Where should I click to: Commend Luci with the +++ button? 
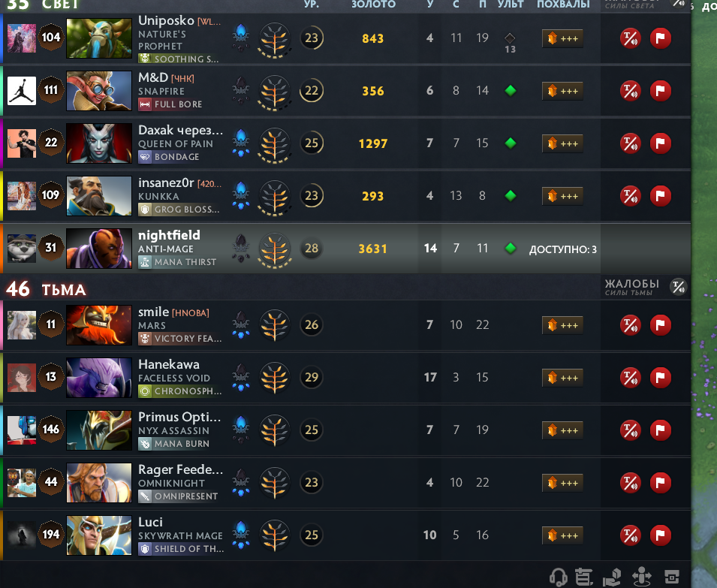click(x=562, y=535)
